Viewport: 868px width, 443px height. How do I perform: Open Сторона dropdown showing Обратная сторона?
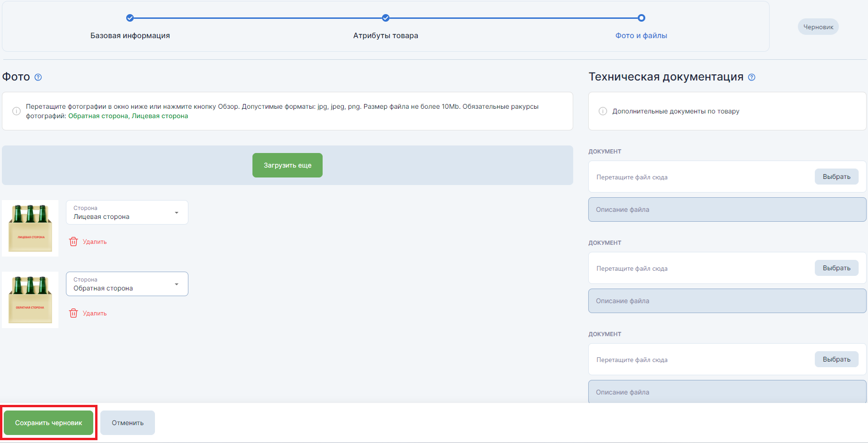point(127,284)
